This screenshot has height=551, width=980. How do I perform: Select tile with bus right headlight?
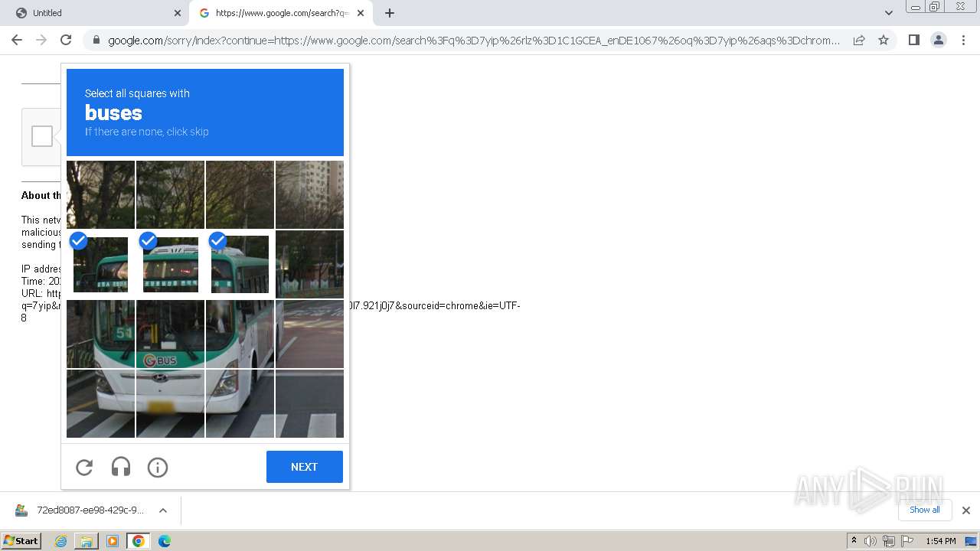(240, 403)
